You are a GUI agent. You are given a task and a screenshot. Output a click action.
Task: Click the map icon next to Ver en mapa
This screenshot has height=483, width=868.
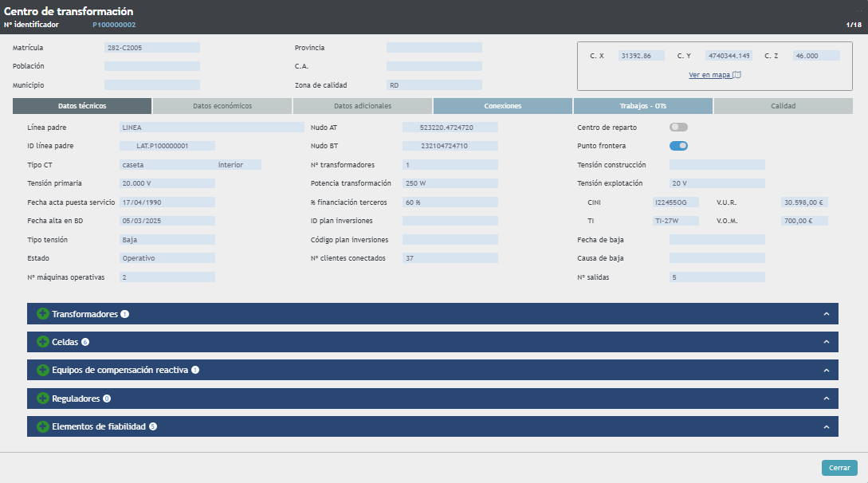[x=736, y=76]
